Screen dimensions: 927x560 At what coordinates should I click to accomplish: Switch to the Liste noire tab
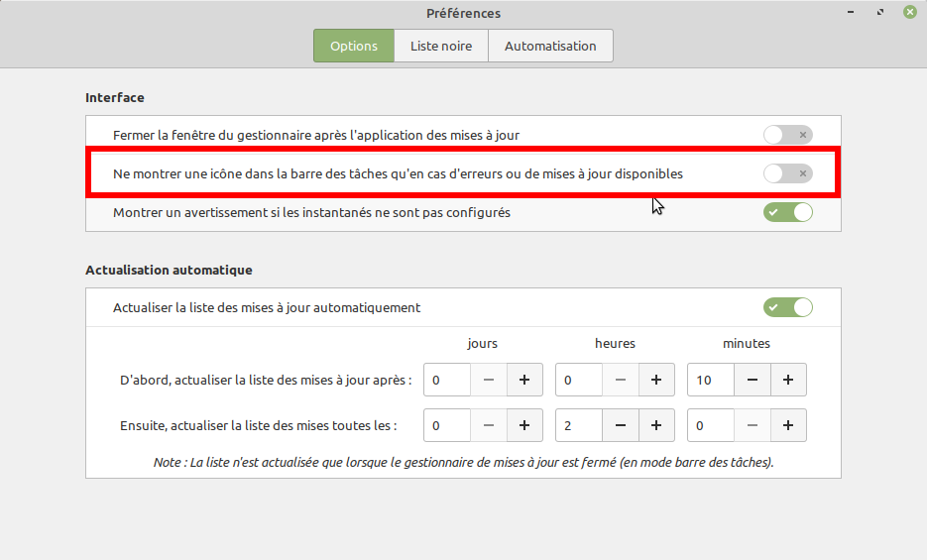441,46
